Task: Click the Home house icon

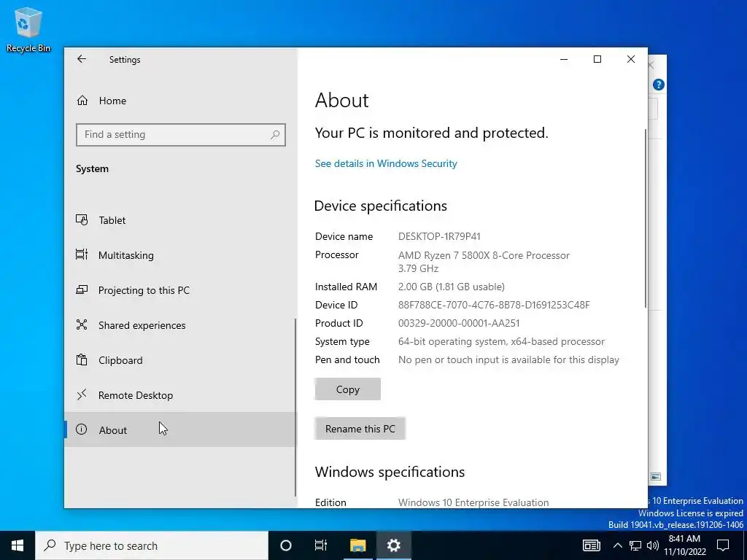Action: pyautogui.click(x=82, y=100)
